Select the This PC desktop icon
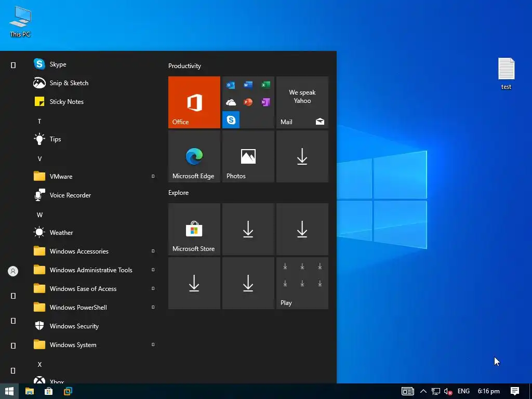Viewport: 532px width, 399px height. [20, 22]
